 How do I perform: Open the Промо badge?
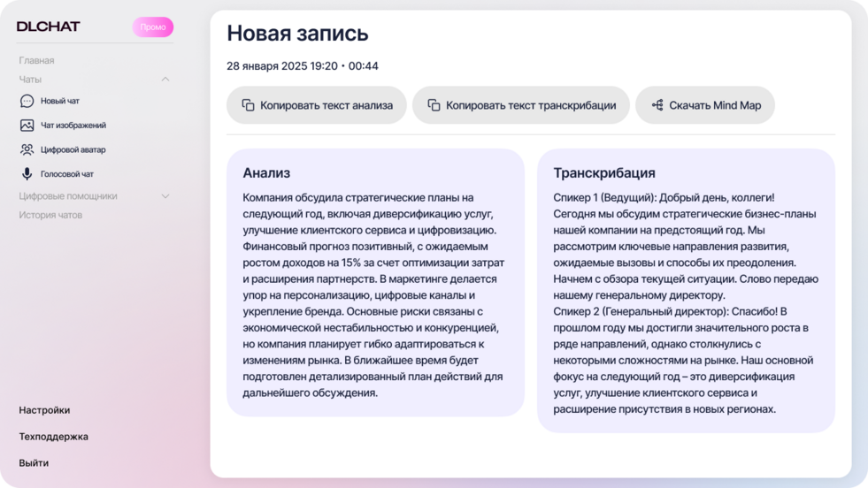(153, 27)
